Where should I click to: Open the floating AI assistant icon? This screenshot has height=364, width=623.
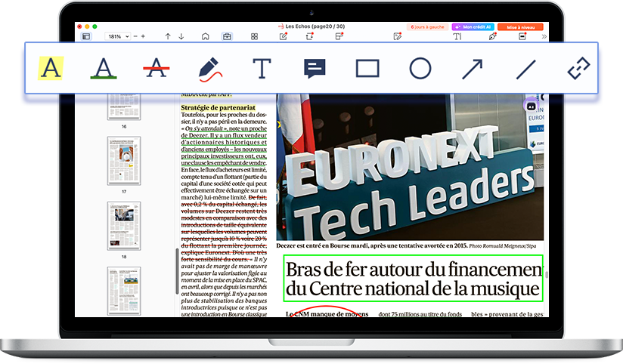pyautogui.click(x=532, y=106)
